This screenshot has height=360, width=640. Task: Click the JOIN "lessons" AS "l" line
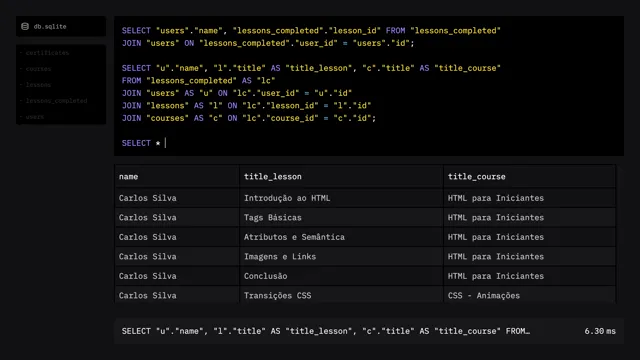point(247,106)
